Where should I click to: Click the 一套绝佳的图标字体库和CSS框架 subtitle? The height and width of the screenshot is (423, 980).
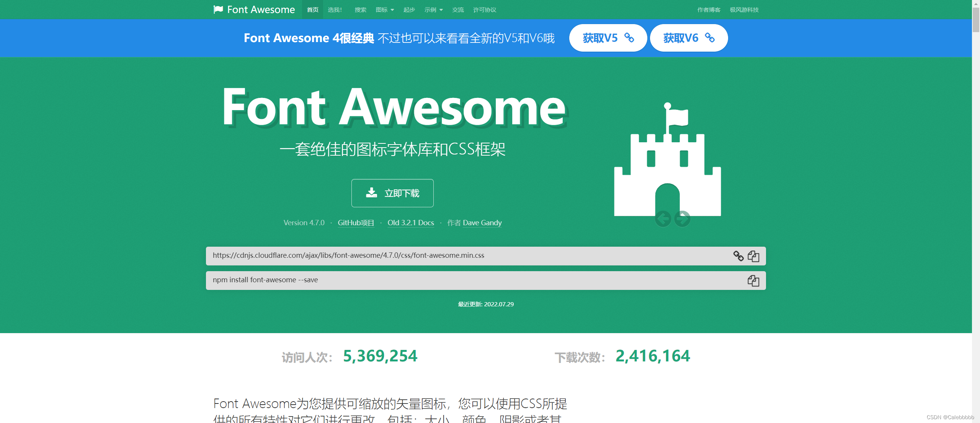(x=392, y=149)
